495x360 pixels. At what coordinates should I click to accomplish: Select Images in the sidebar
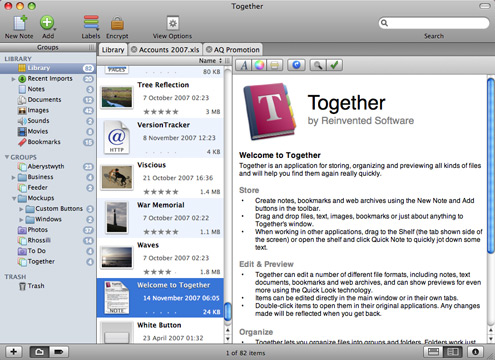(x=48, y=110)
